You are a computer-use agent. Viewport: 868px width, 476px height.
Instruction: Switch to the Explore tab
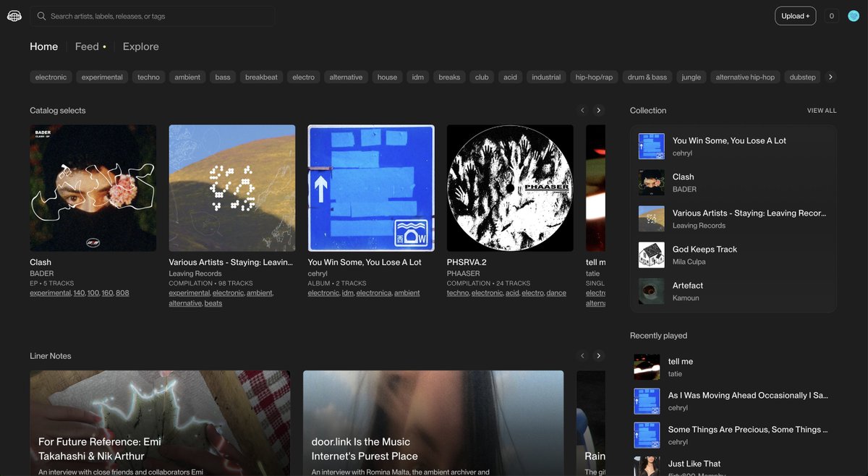coord(141,46)
